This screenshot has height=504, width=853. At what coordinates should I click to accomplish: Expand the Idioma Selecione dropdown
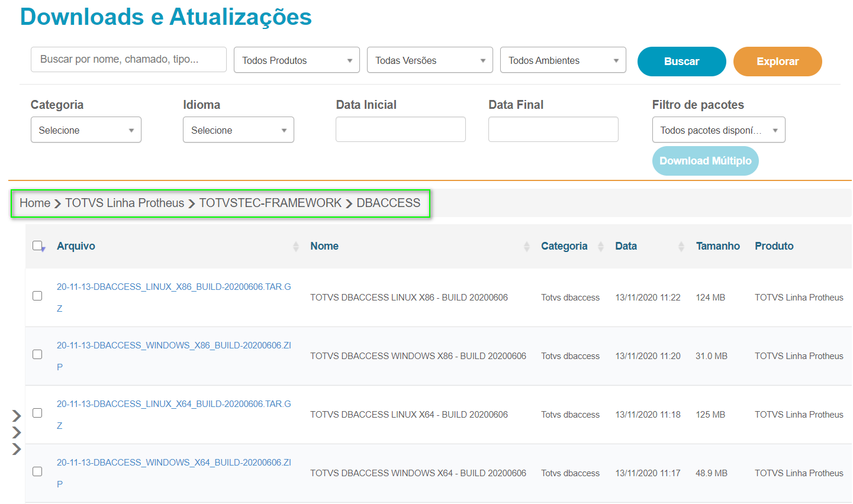click(239, 130)
